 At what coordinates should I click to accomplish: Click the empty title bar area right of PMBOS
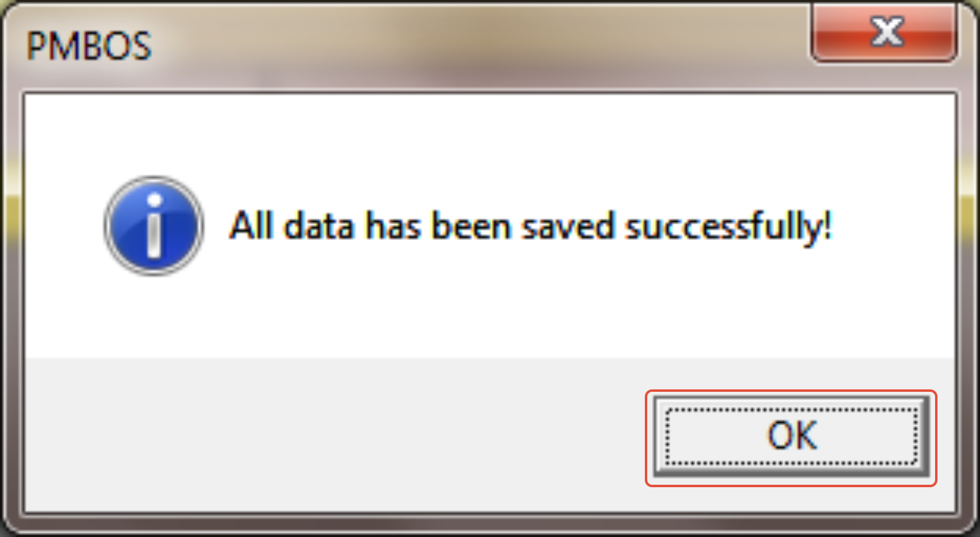click(x=480, y=46)
